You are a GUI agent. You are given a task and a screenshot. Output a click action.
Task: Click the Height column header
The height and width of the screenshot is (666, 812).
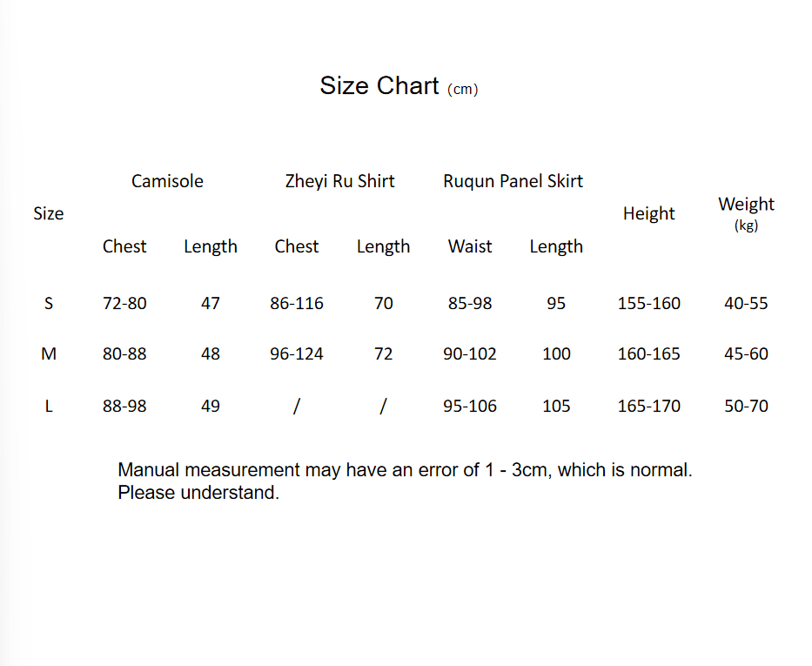click(x=648, y=213)
